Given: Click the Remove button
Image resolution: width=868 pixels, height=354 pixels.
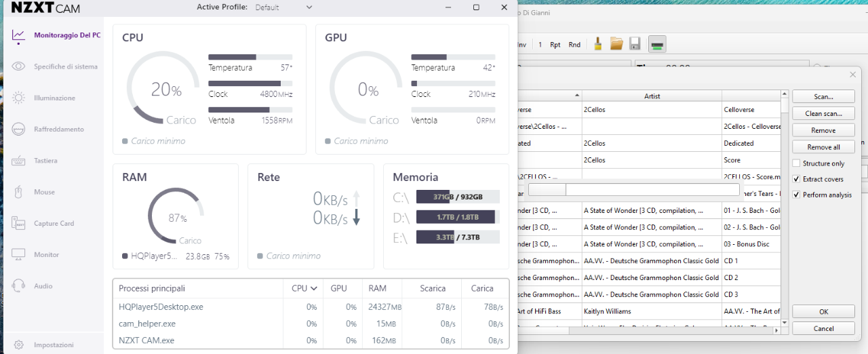Looking at the screenshot, I should coord(823,130).
